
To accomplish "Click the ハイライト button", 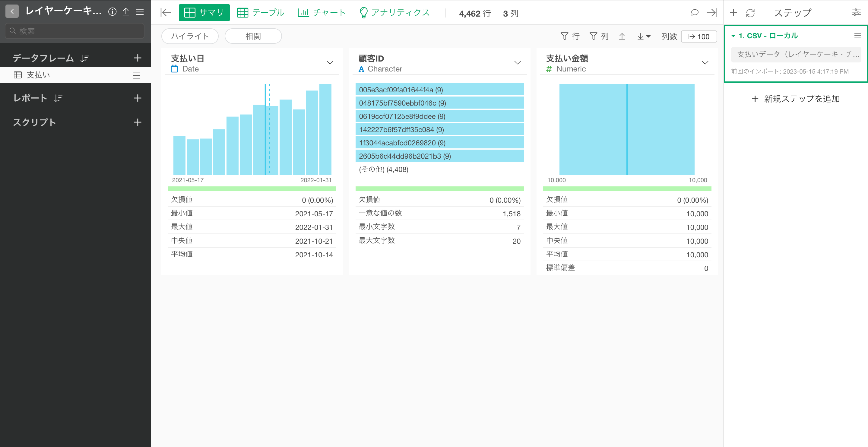I will tap(190, 36).
